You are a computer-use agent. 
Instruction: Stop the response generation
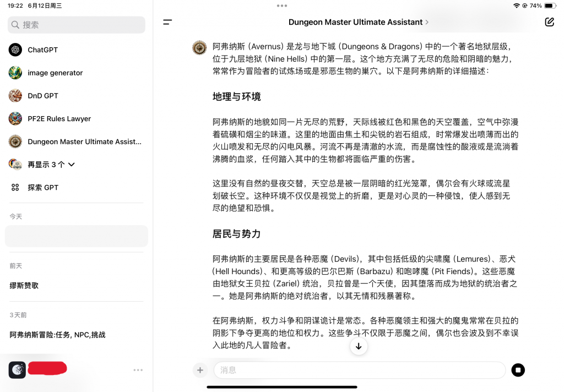tap(518, 370)
